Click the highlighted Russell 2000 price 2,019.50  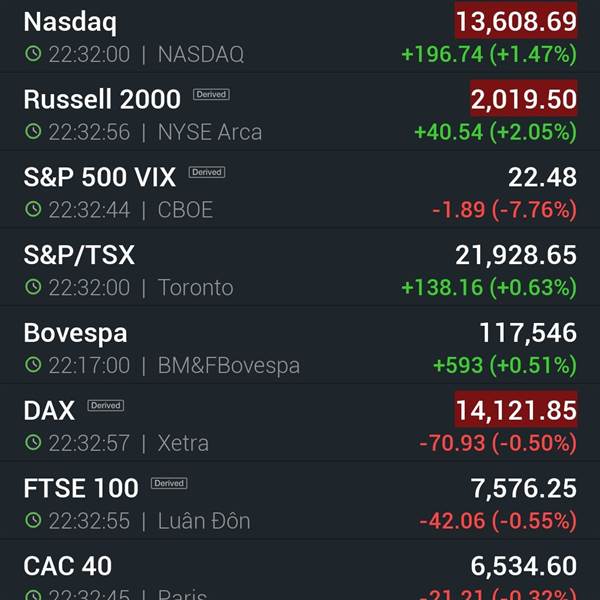tap(523, 98)
